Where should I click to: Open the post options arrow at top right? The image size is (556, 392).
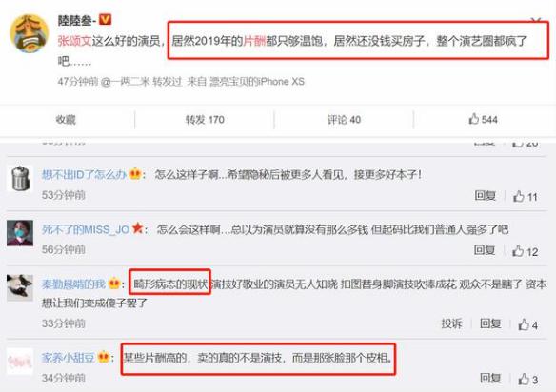tap(536, 21)
